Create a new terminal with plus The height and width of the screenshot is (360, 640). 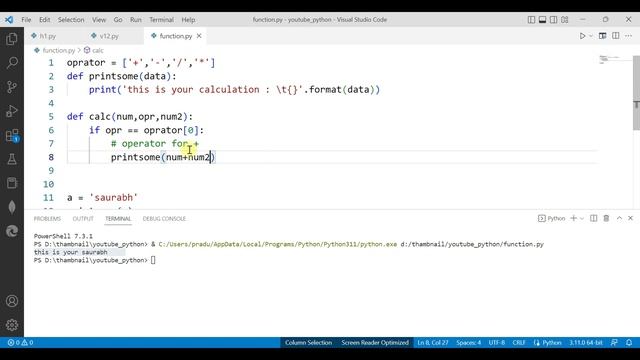[573, 218]
